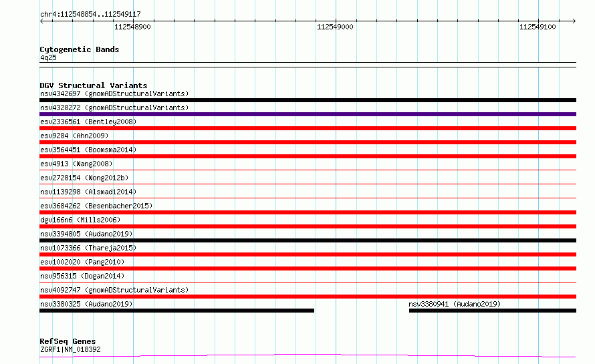Image resolution: width=595 pixels, height=364 pixels.
Task: Click the chr4:112548854..112549117 region label
Action: click(90, 14)
